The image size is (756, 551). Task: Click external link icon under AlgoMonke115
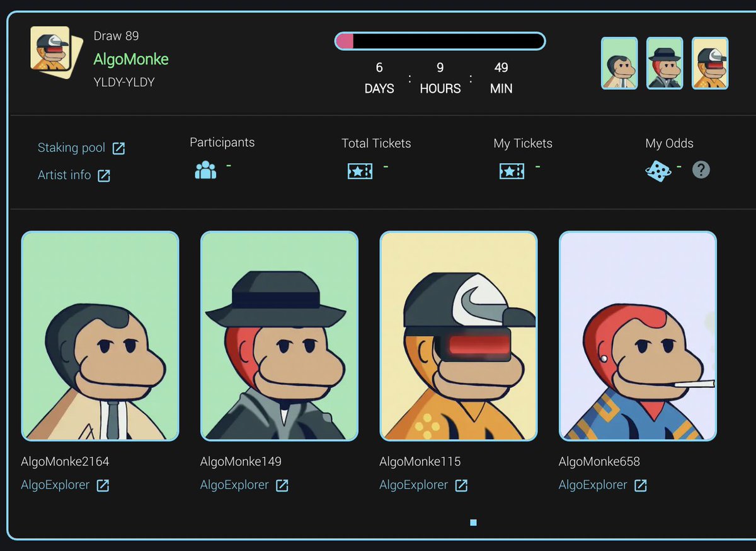click(x=461, y=486)
